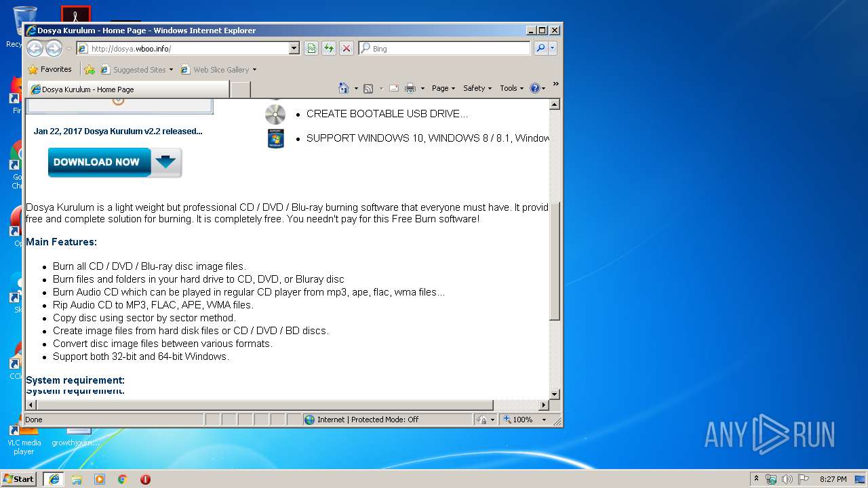Click the Back navigation button
Viewport: 868px width, 488px height.
coord(35,48)
